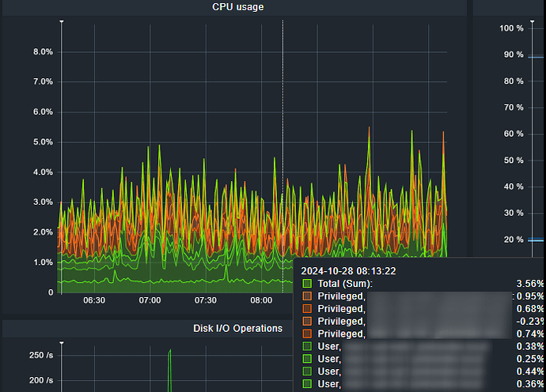Click the 4.0% CPU axis label
This screenshot has height=392, width=546.
pyautogui.click(x=44, y=172)
